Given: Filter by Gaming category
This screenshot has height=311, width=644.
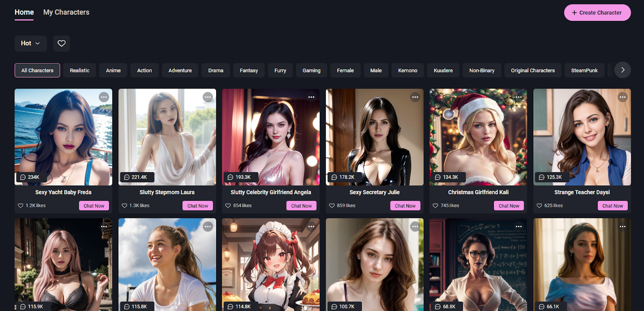Looking at the screenshot, I should tap(312, 70).
